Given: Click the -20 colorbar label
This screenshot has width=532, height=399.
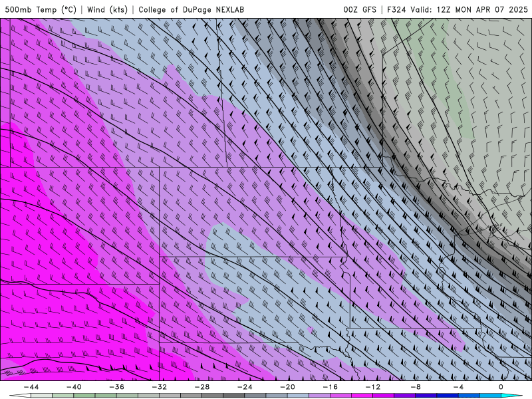Looking at the screenshot, I should [287, 387].
